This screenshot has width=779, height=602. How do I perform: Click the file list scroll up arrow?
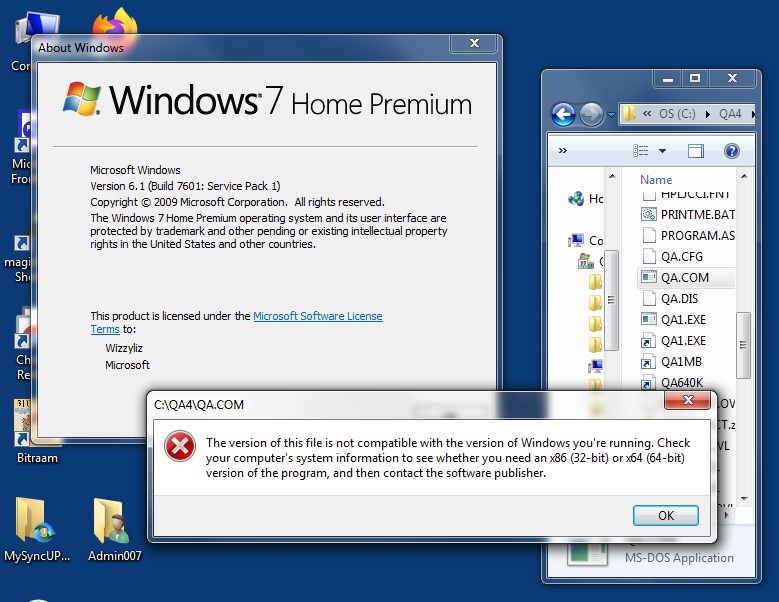743,176
